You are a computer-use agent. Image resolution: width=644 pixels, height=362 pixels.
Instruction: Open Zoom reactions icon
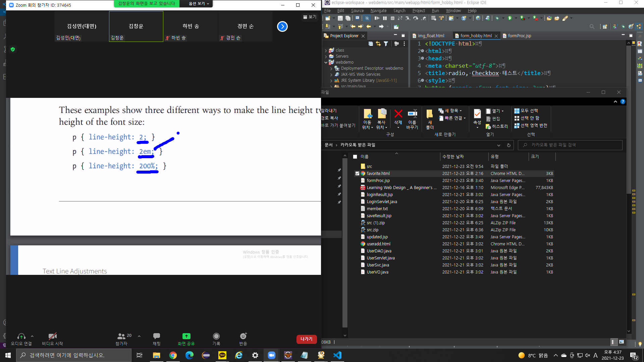(x=243, y=336)
